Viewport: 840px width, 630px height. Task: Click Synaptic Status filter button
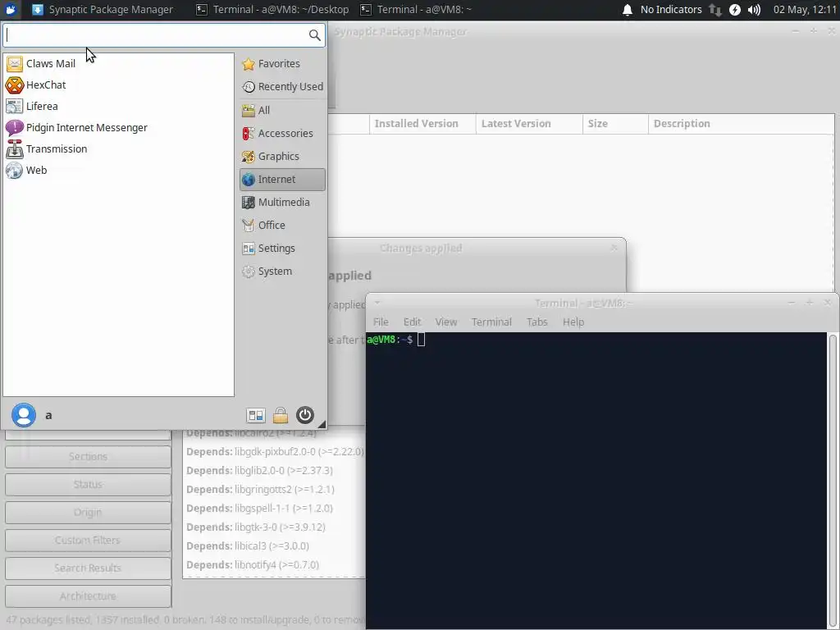88,485
